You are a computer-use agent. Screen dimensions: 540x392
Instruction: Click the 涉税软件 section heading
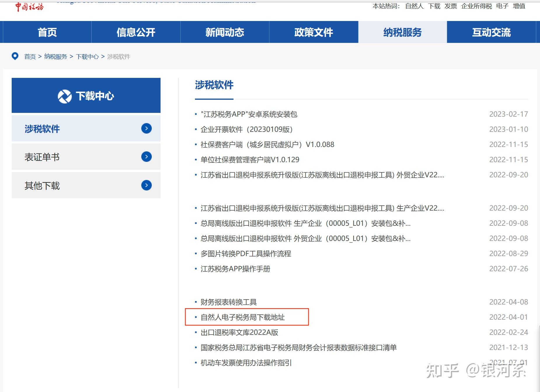tap(214, 85)
